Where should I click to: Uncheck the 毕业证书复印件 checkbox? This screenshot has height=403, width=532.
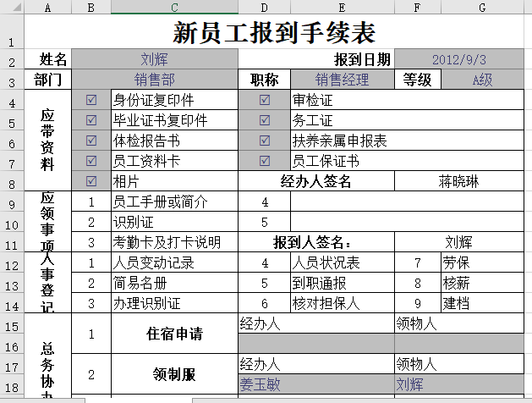point(91,120)
